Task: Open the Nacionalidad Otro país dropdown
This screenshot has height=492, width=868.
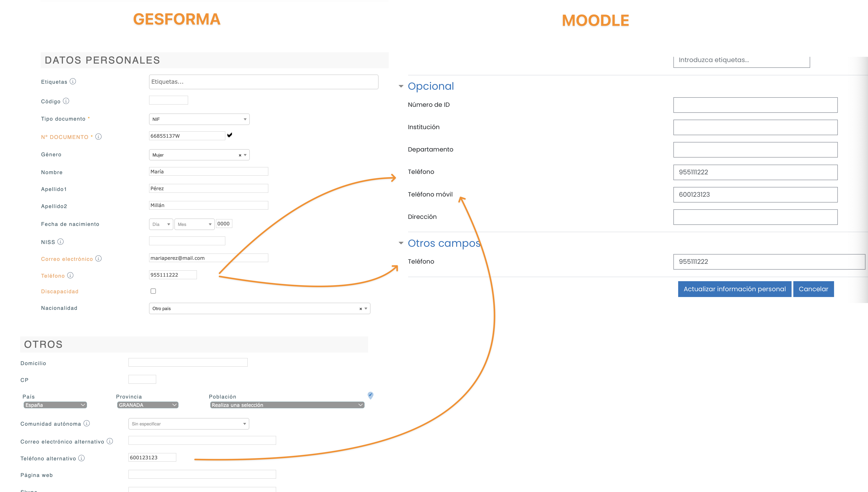Action: (x=259, y=309)
